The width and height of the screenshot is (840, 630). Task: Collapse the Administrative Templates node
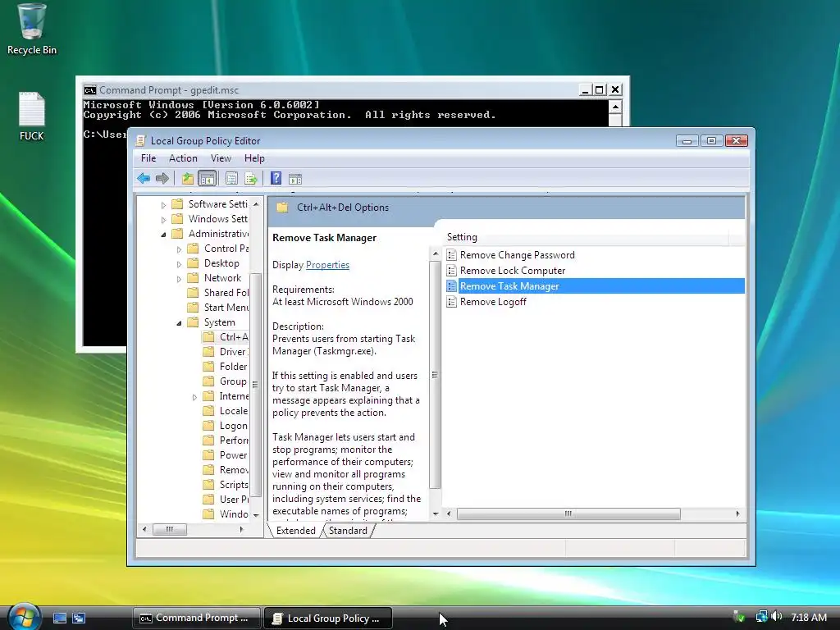163,234
